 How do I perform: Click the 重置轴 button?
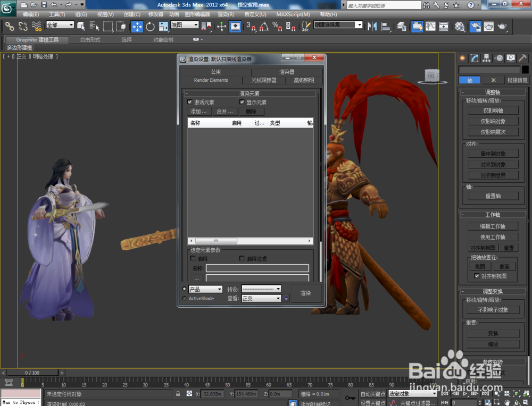tap(493, 196)
